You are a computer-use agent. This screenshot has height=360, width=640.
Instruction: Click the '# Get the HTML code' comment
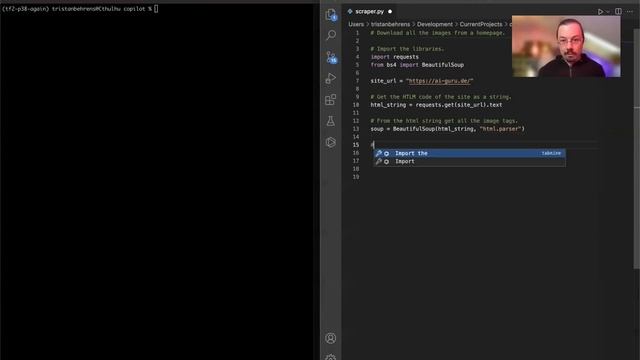(x=441, y=97)
